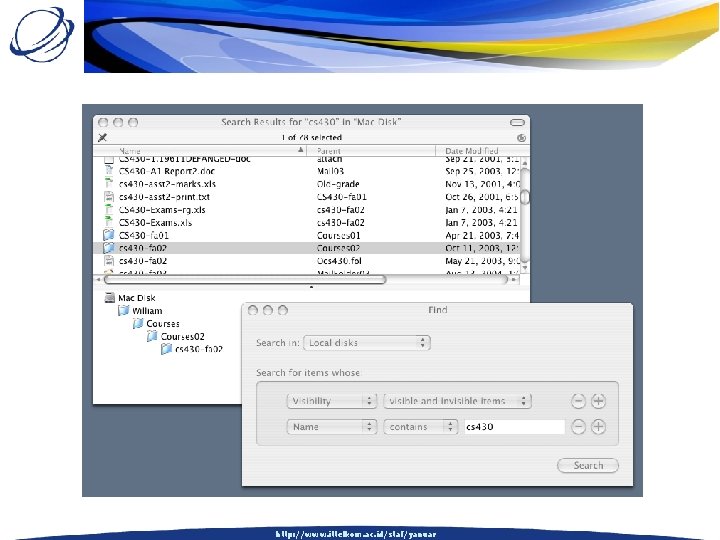Click the vertical scrollbar thumb in results
This screenshot has width=720, height=540.
(x=525, y=197)
